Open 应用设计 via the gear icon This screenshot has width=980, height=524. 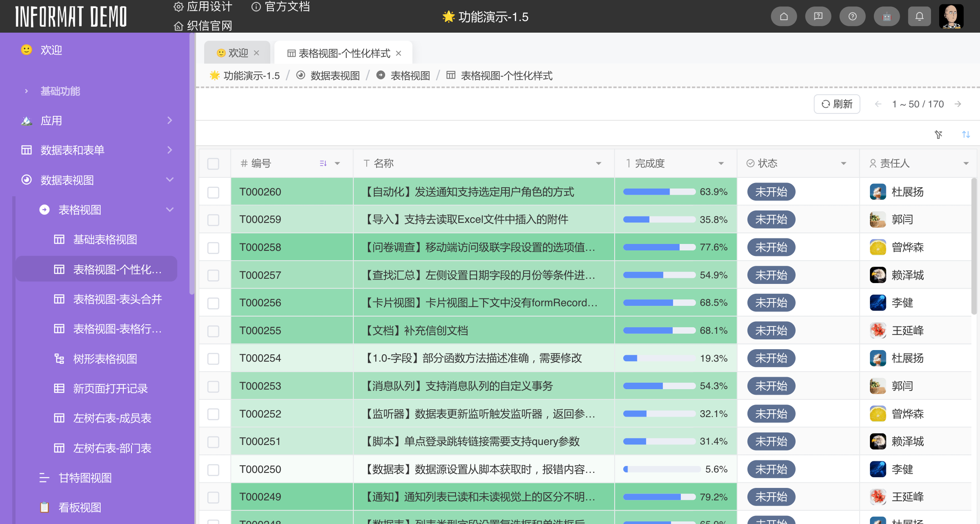pos(202,7)
